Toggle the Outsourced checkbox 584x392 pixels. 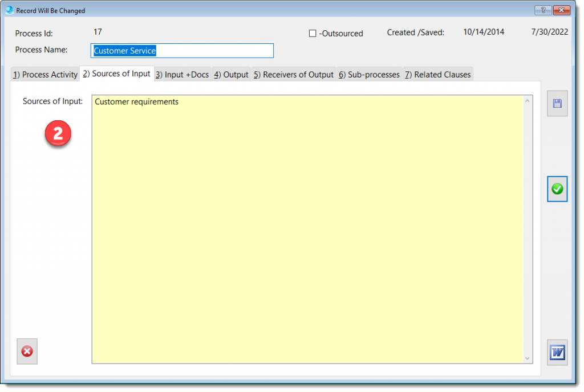[x=313, y=34]
